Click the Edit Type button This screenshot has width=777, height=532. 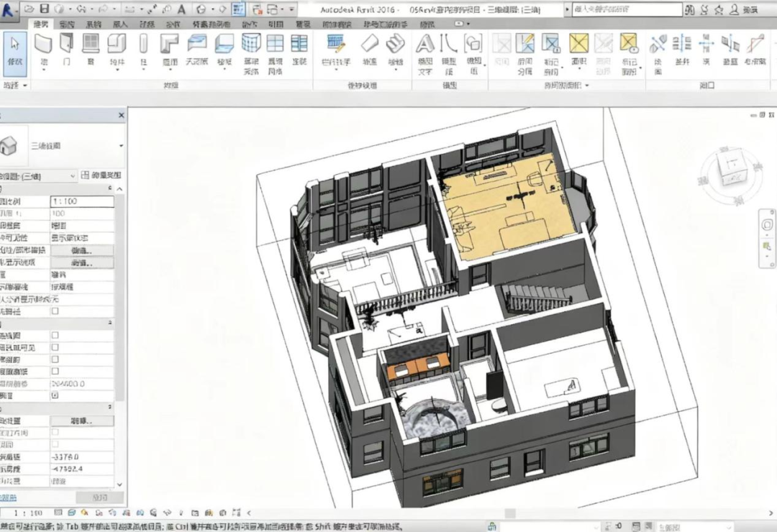click(x=102, y=175)
